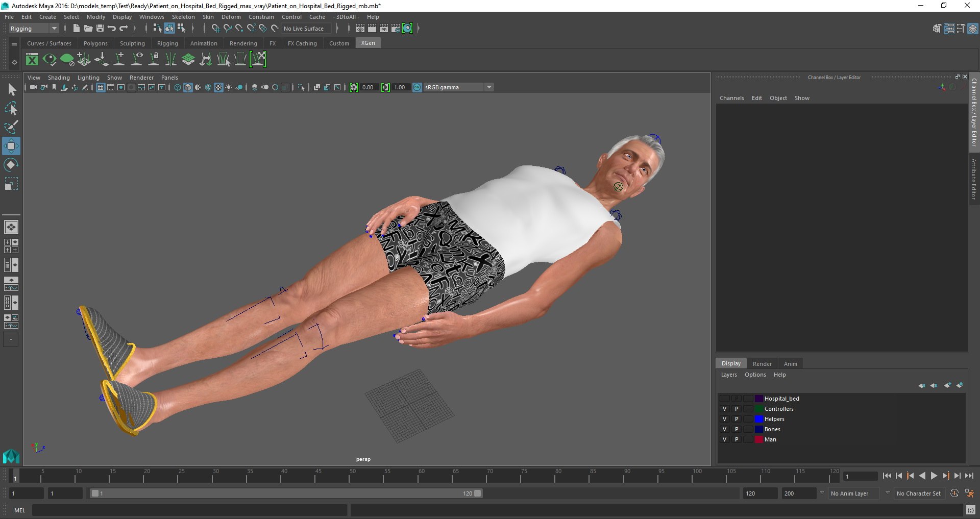Activate the Rotate tool

point(11,165)
